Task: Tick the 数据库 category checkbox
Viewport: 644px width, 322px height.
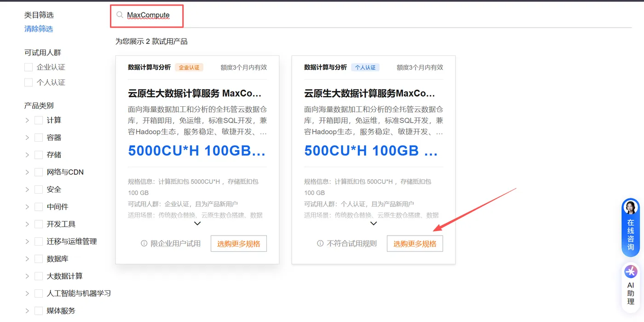Action: pyautogui.click(x=39, y=259)
